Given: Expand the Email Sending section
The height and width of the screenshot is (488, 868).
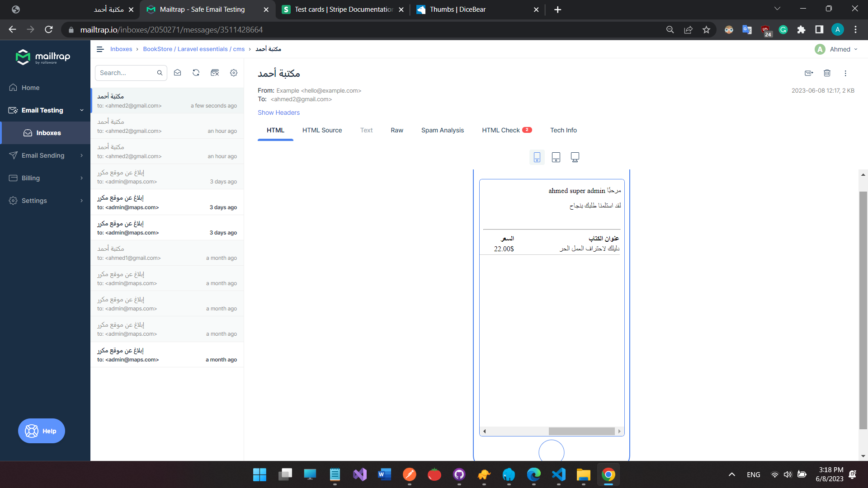Looking at the screenshot, I should [43, 155].
